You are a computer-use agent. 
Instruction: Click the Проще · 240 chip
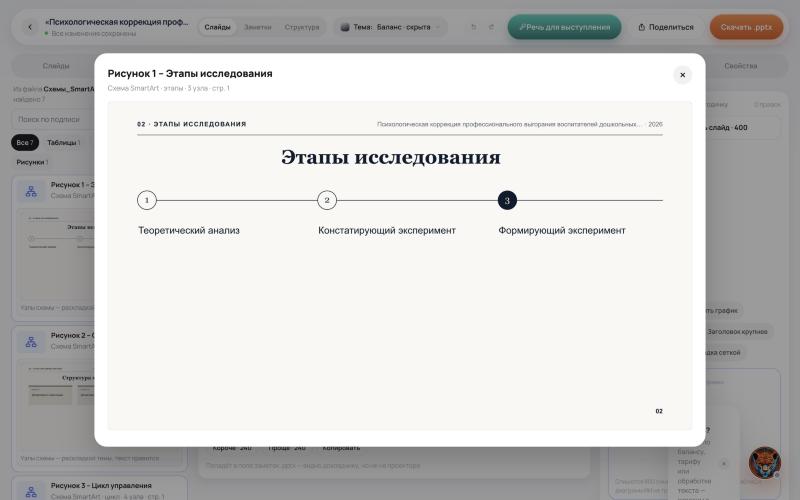point(287,448)
